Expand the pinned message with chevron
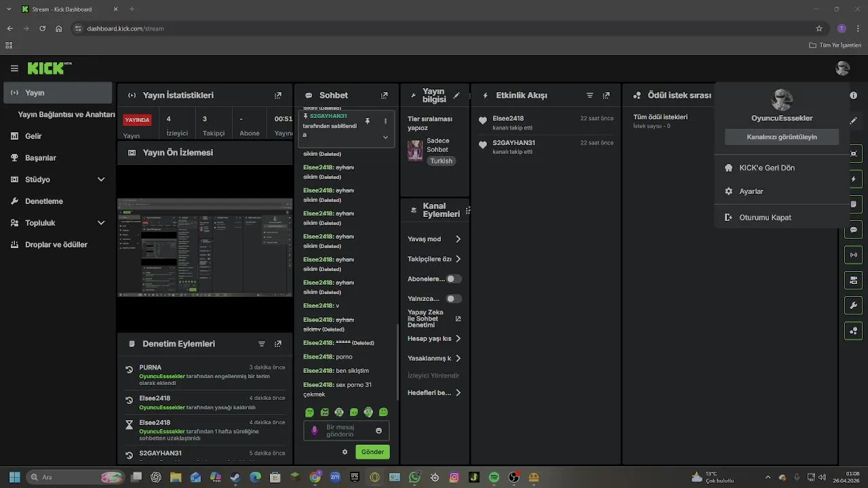This screenshot has height=488, width=868. (x=385, y=137)
